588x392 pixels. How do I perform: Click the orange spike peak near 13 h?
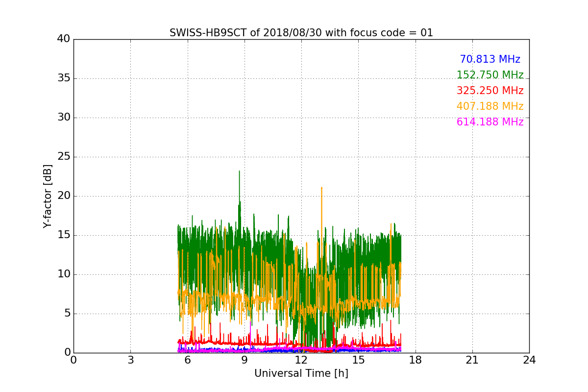pos(321,188)
